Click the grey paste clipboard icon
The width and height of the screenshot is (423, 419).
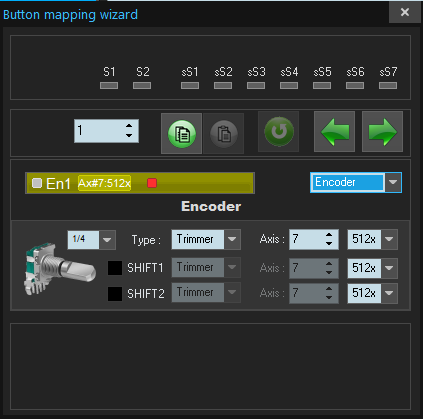pos(224,134)
